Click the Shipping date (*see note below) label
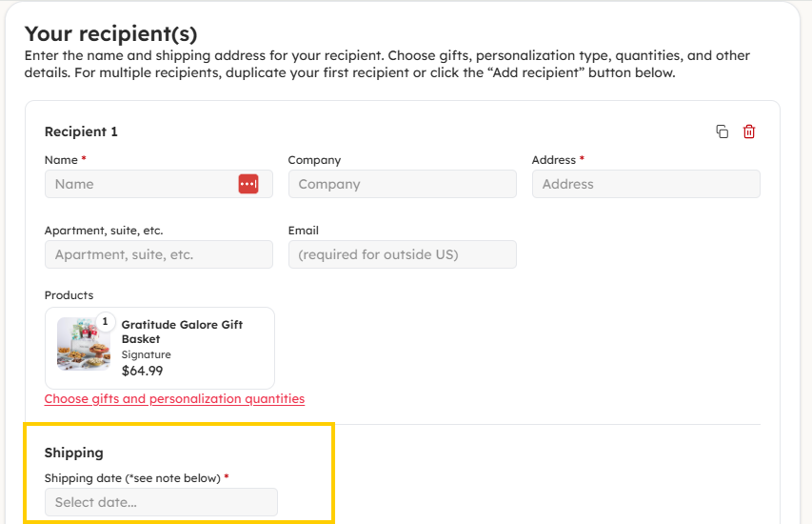812x524 pixels. pyautogui.click(x=132, y=478)
